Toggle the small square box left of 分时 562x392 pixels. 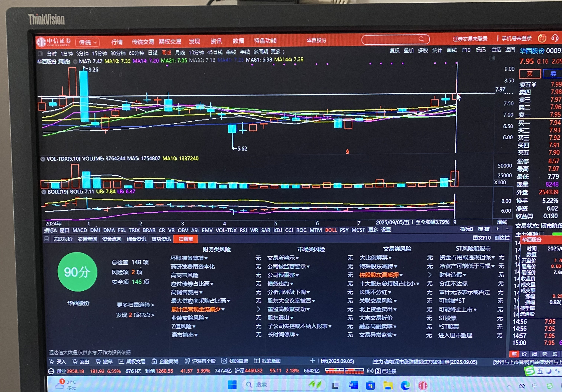point(41,53)
